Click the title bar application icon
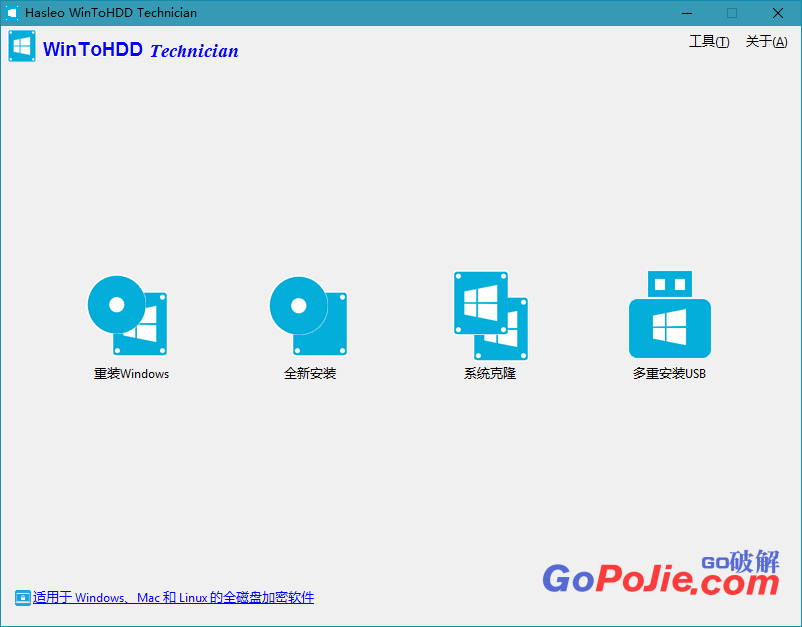The width and height of the screenshot is (802, 627). click(12, 13)
